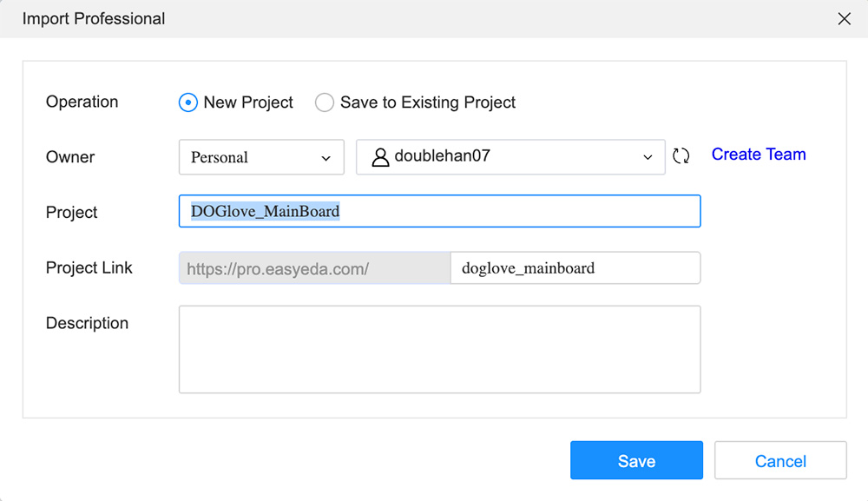This screenshot has height=501, width=868.
Task: Click the chevron arrow in doublehan07 box
Action: coord(648,158)
